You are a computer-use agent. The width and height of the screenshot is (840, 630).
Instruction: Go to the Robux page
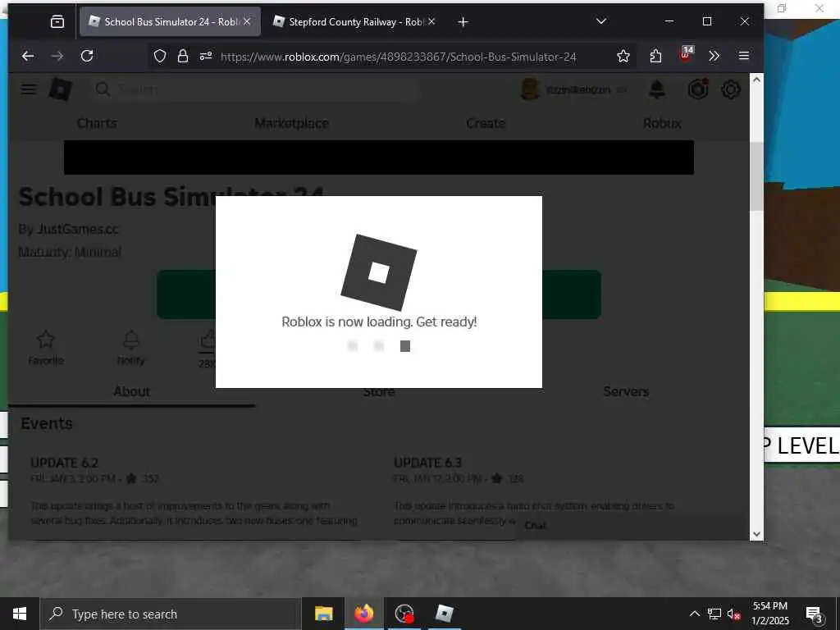point(662,123)
